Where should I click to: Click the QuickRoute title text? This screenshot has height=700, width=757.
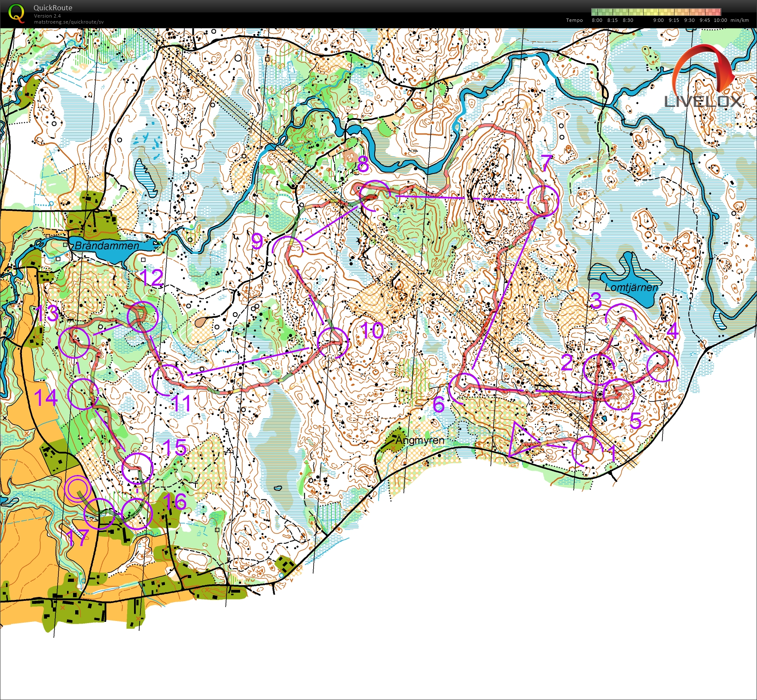tap(53, 8)
